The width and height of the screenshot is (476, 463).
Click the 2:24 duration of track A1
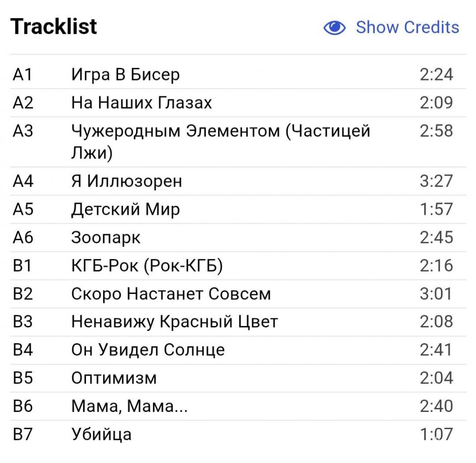[x=436, y=74]
